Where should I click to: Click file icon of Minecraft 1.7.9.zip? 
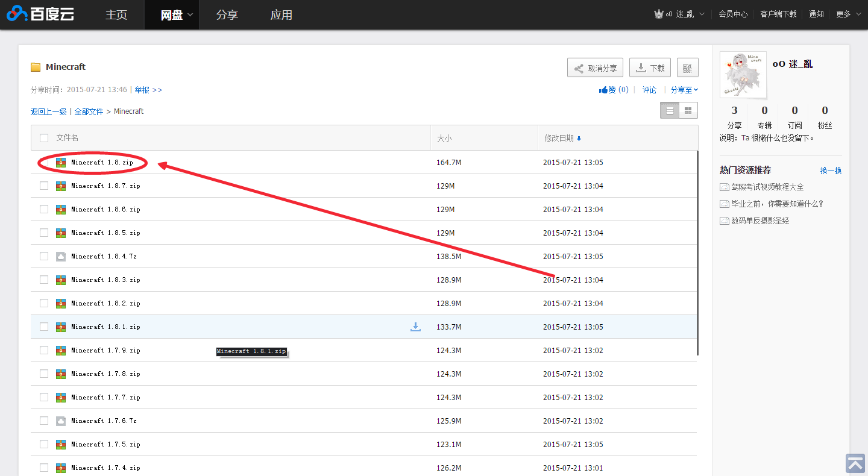pos(61,351)
